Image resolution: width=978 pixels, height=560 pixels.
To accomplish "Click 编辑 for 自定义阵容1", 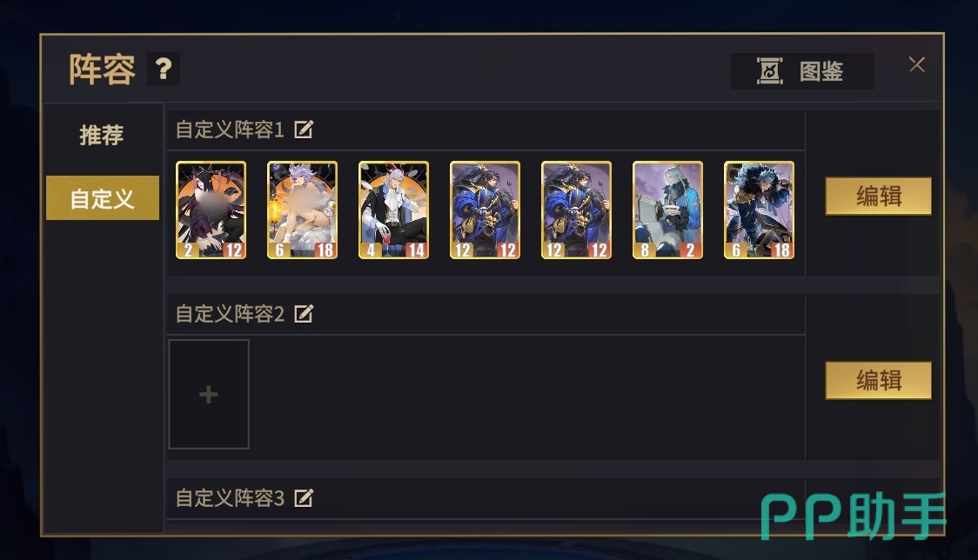I will click(878, 197).
